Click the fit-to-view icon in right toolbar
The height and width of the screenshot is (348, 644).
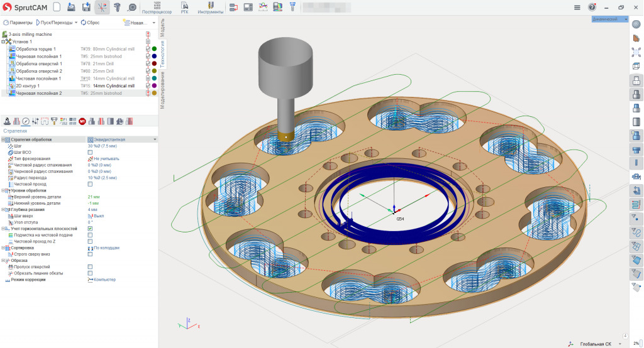[636, 52]
